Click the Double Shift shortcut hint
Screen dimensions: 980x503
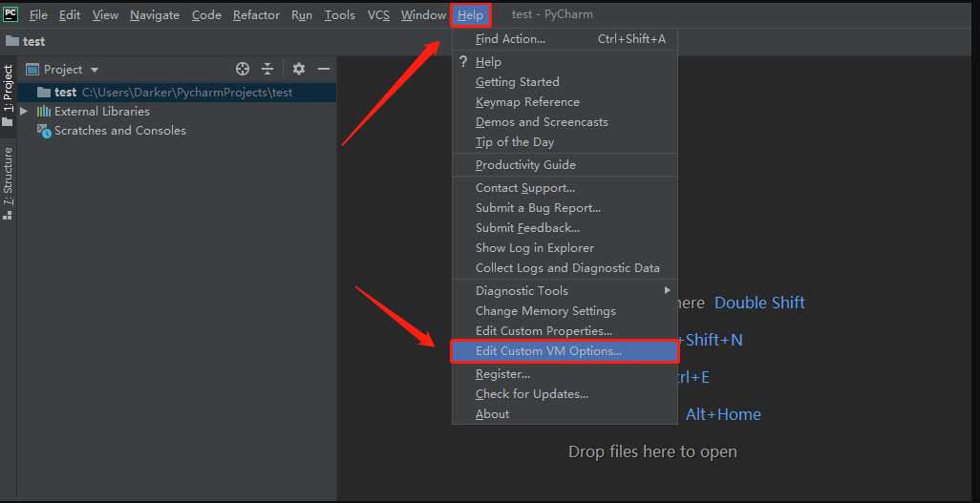[759, 304]
